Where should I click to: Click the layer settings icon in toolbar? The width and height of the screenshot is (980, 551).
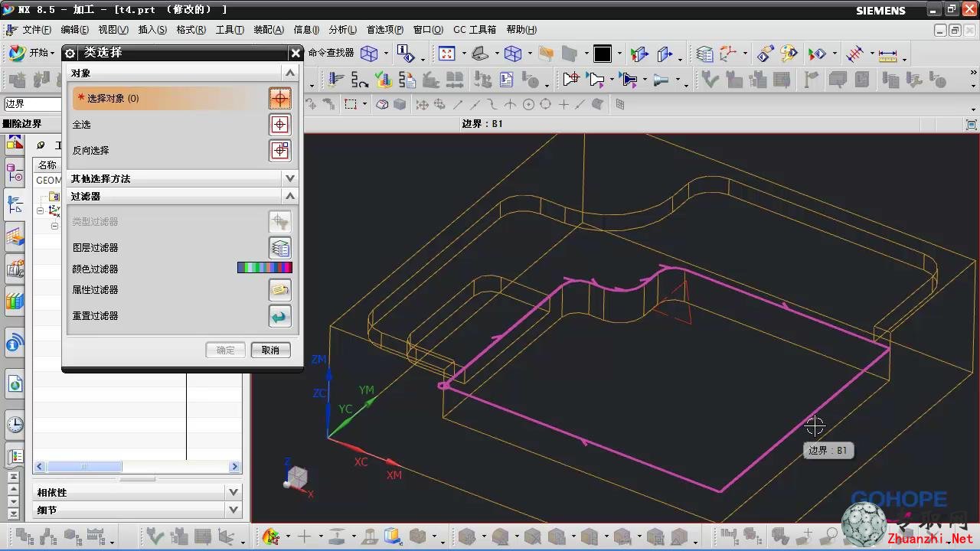pos(704,54)
